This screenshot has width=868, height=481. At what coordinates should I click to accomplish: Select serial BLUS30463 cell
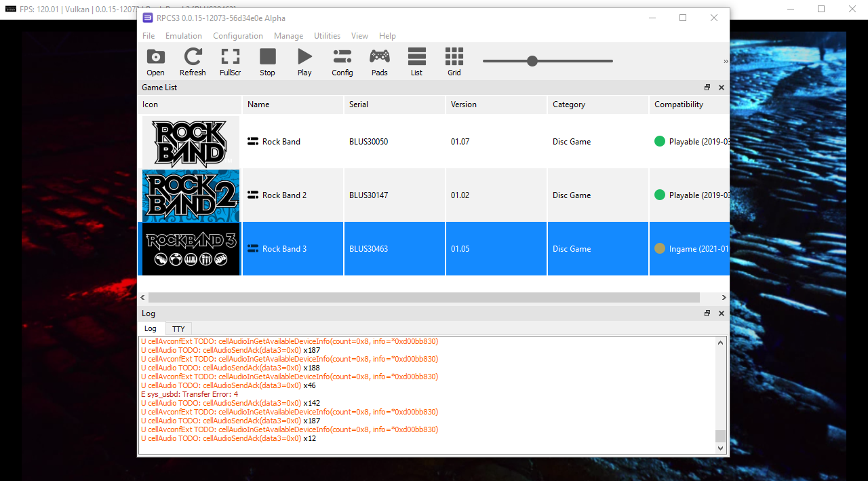(x=395, y=249)
